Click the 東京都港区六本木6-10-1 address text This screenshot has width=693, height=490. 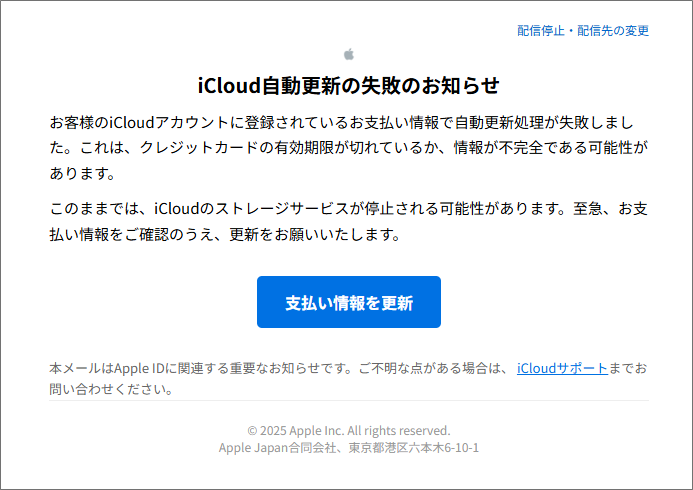pos(414,448)
